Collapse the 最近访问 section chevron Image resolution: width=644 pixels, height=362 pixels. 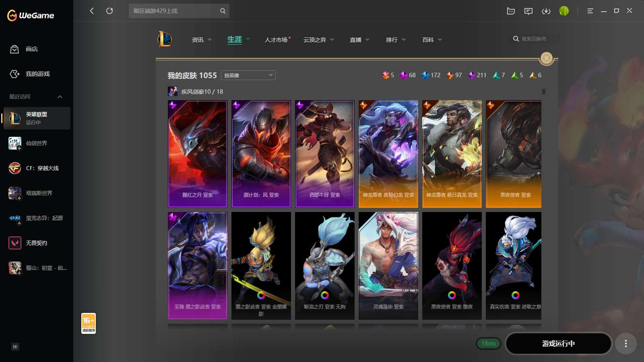(60, 97)
